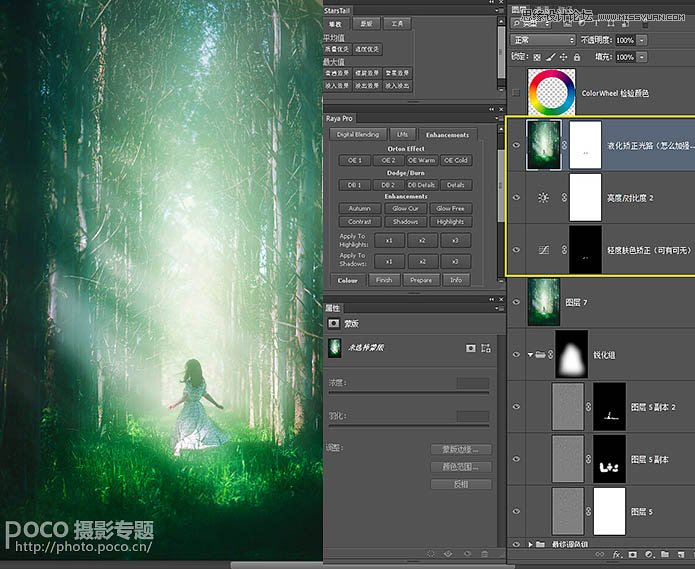Apply mask icon at Properties panel bottom

[448, 554]
